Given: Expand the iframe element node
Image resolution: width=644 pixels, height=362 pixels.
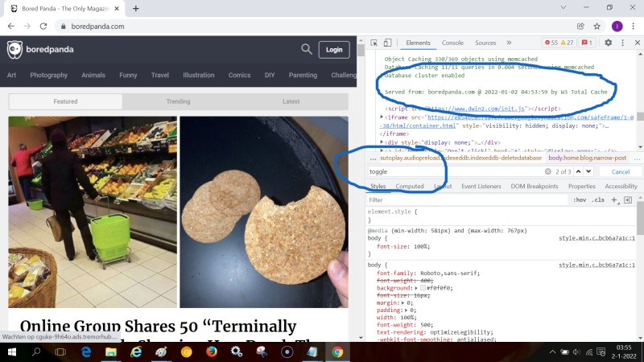Looking at the screenshot, I should point(382,117).
